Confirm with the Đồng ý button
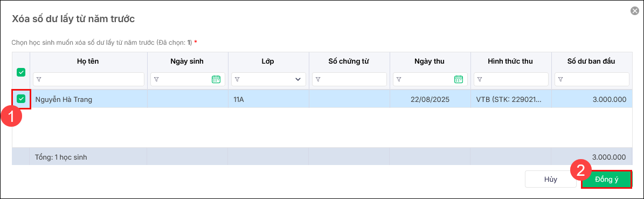 [x=606, y=180]
